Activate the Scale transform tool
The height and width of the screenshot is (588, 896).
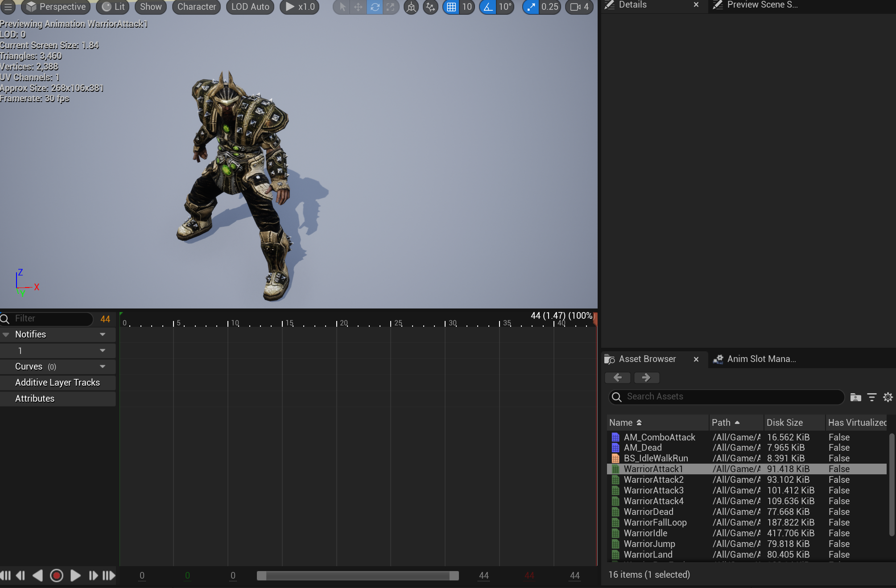(x=391, y=7)
